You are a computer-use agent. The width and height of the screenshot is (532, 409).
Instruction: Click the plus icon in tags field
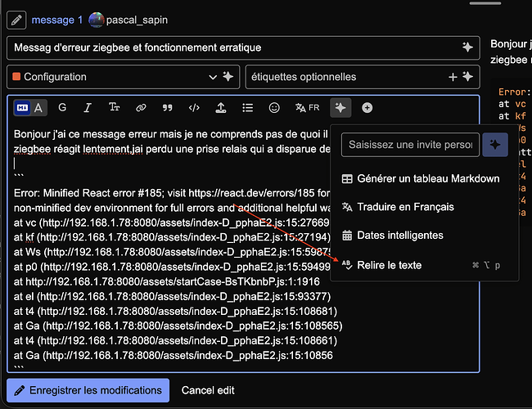click(453, 77)
